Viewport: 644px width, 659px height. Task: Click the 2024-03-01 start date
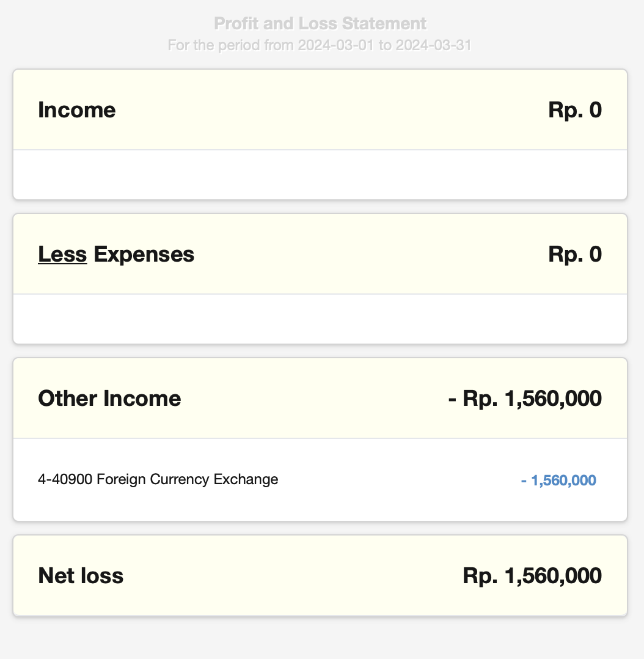click(336, 45)
